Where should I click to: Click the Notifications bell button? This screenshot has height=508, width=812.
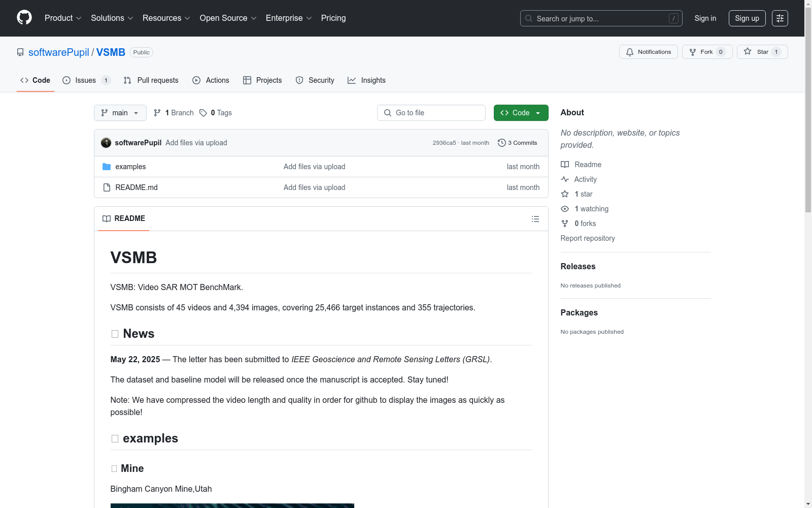648,52
